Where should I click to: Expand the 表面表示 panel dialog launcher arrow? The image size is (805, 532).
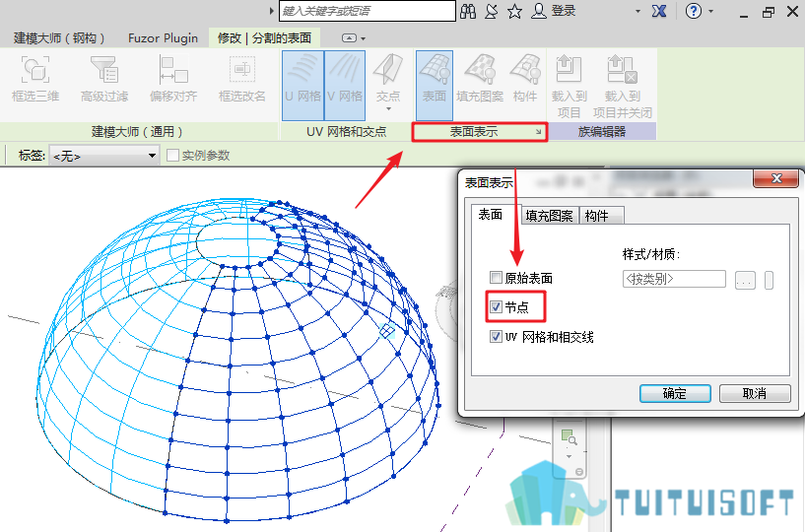pyautogui.click(x=538, y=132)
